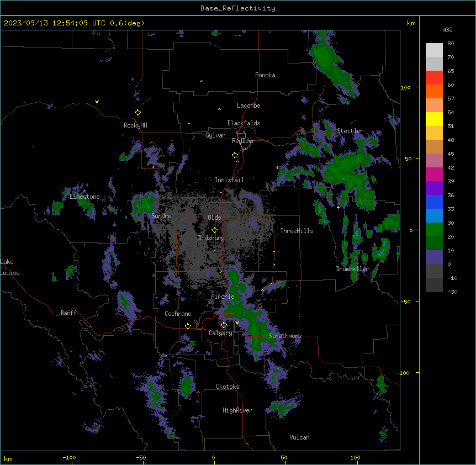The height and width of the screenshot is (465, 476).
Task: Click the ThreeHills label
Action: [x=297, y=231]
